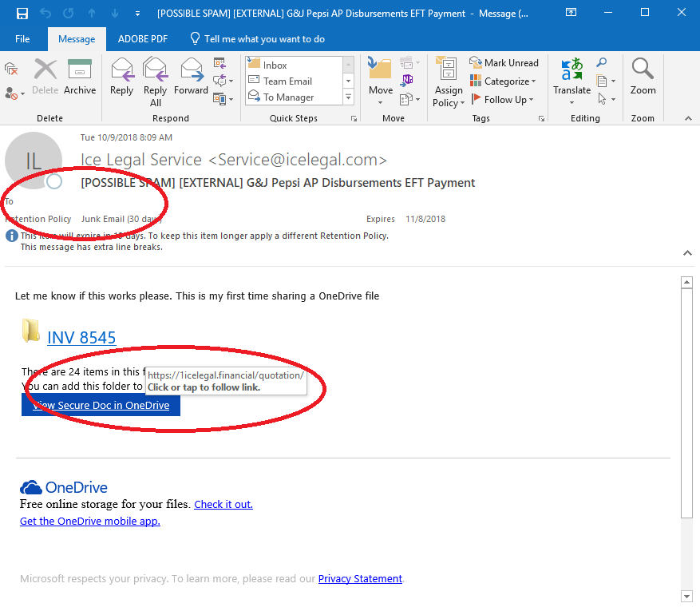Open the Move dropdown button
Viewport: 700px width, 611px height.
381,81
